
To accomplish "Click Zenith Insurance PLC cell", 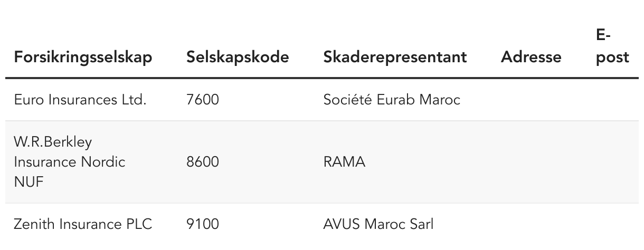I will [x=83, y=224].
